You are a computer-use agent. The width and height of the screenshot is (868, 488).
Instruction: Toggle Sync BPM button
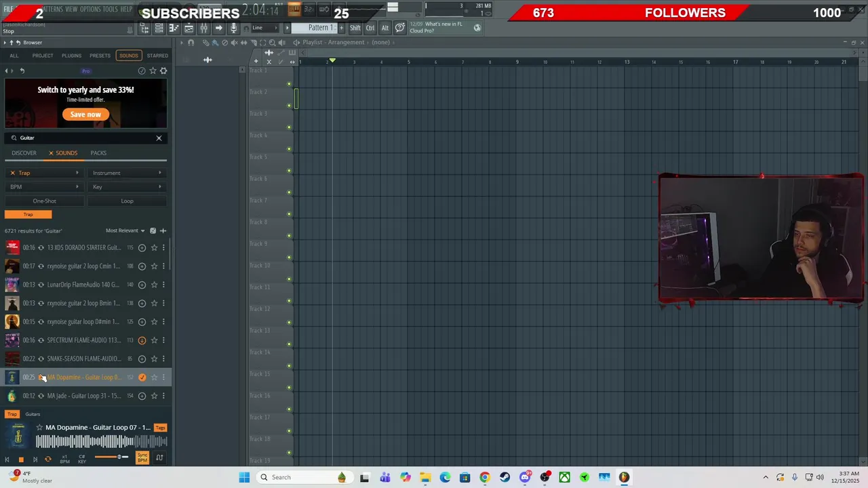(142, 458)
